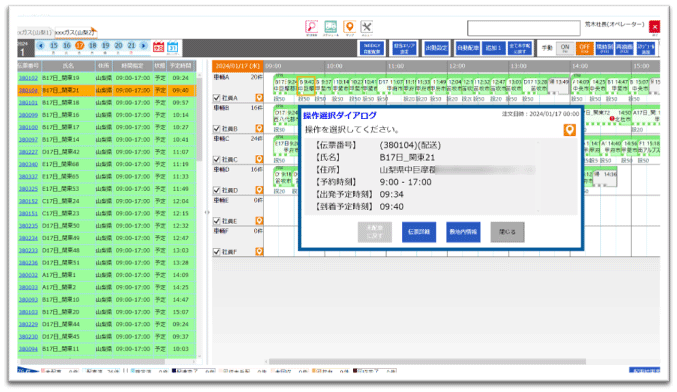Image resolution: width=677 pixels, height=392 pixels.
Task: Click the top search input field
Action: point(524,28)
